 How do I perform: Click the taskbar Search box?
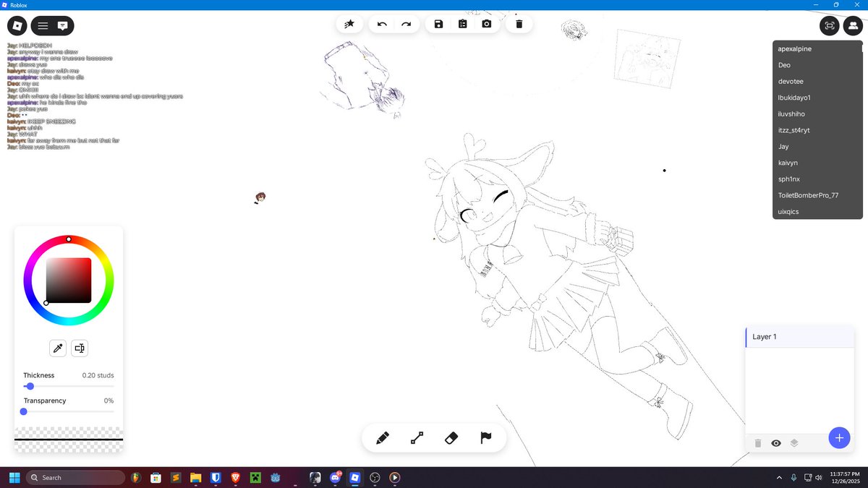coord(75,477)
